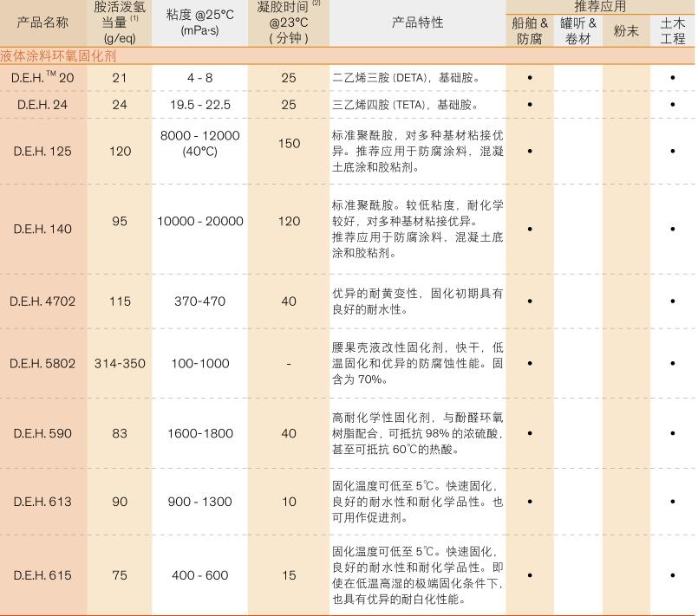Select equivalent weight value 21

coord(120,78)
